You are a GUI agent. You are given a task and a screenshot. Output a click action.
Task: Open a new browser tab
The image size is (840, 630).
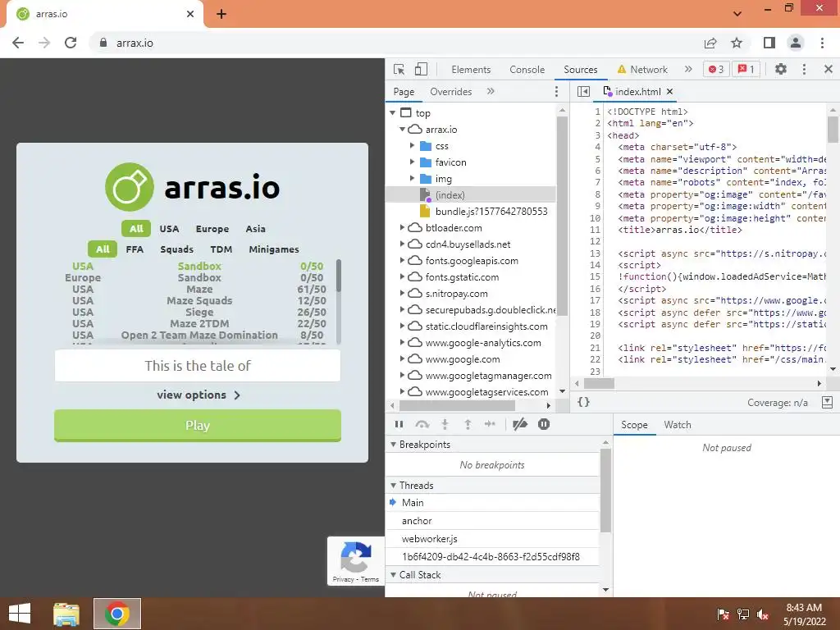tap(221, 14)
